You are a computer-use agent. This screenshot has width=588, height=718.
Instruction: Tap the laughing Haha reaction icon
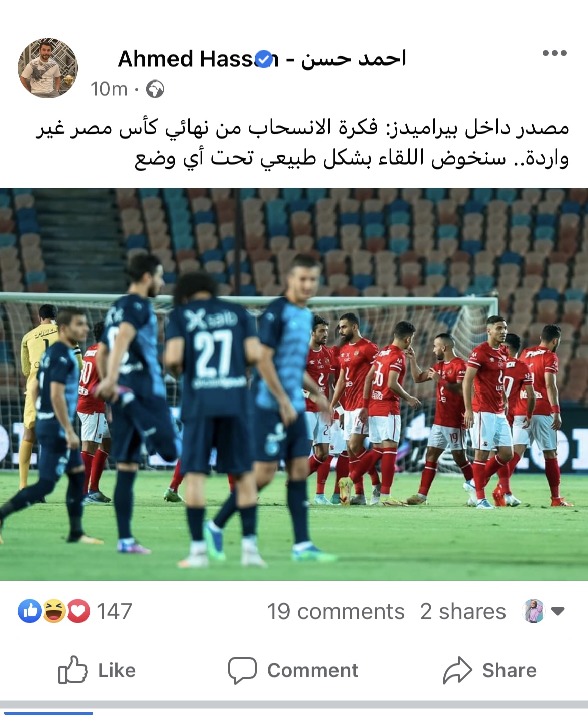click(x=54, y=611)
